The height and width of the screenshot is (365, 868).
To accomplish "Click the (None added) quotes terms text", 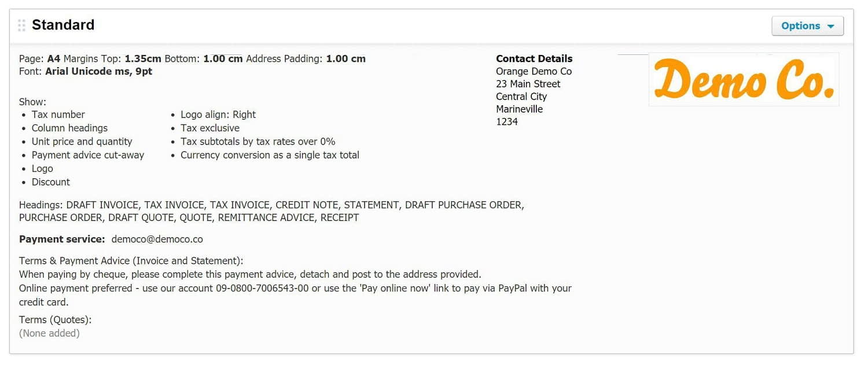I will pyautogui.click(x=49, y=333).
